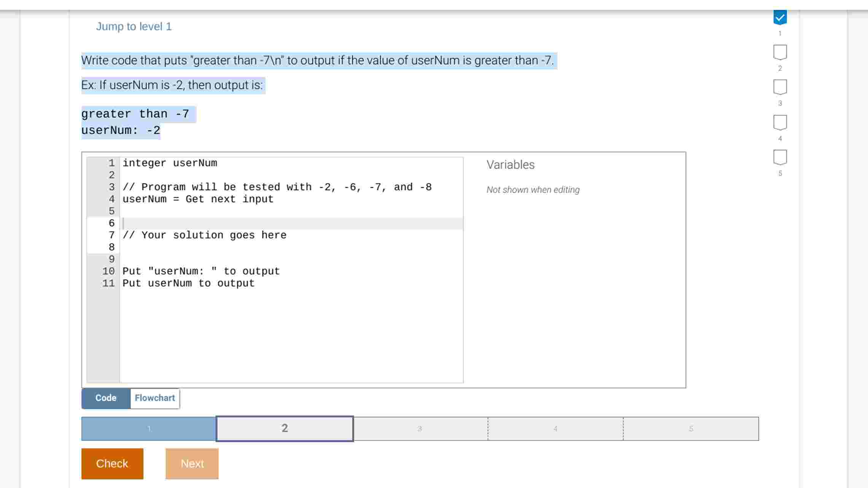Click the Put "userNum: " to output line
The width and height of the screenshot is (868, 488).
pos(200,271)
